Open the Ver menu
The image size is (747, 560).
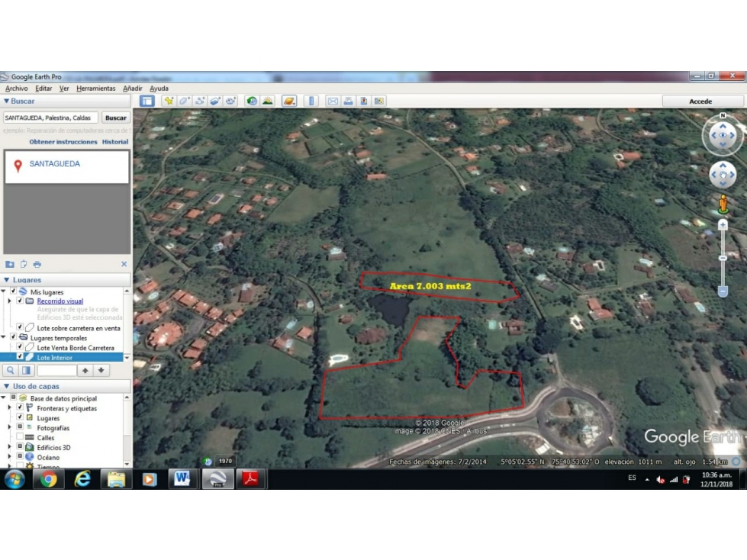(x=64, y=89)
